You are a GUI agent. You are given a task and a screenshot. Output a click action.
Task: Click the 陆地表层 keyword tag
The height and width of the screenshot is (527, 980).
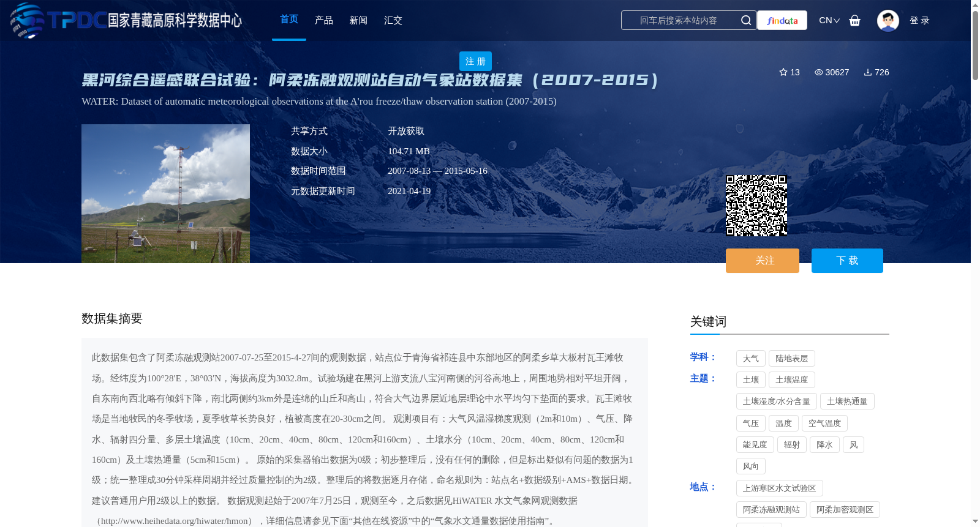[792, 359]
